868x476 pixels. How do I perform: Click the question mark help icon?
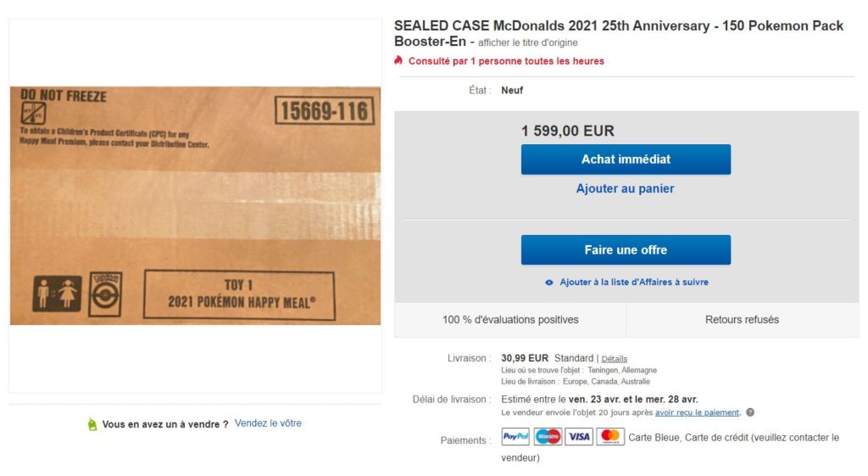coord(750,413)
